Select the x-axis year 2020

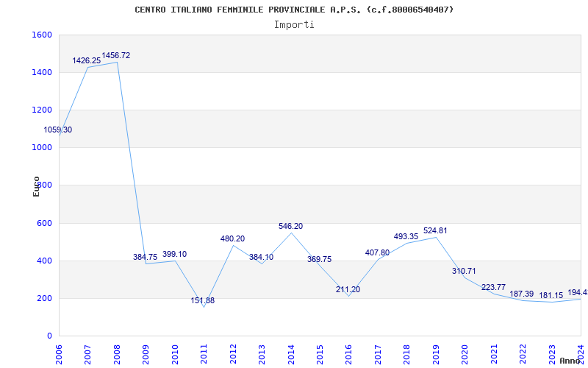pyautogui.click(x=465, y=355)
